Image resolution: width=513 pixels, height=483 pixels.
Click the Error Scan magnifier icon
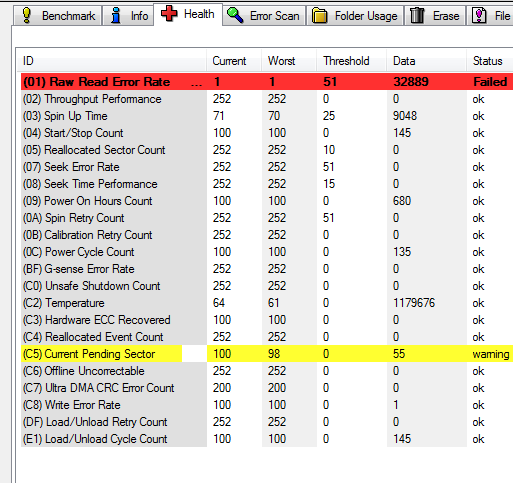click(x=235, y=15)
